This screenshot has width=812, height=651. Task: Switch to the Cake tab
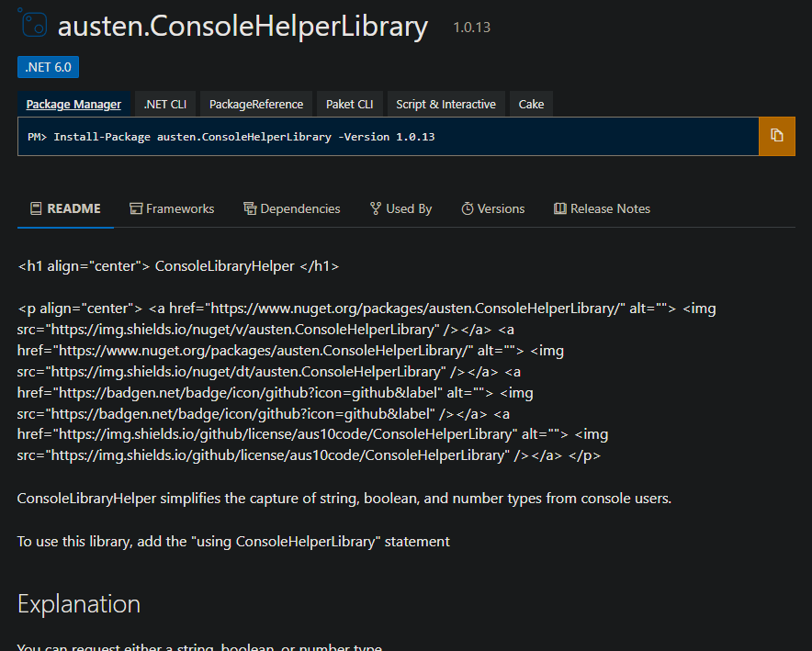(531, 104)
